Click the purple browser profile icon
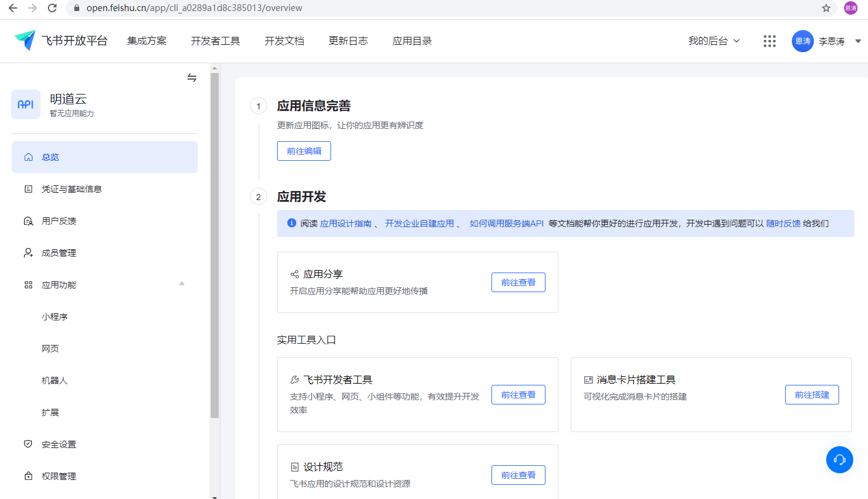Screen dimensions: 868x499 851,8
